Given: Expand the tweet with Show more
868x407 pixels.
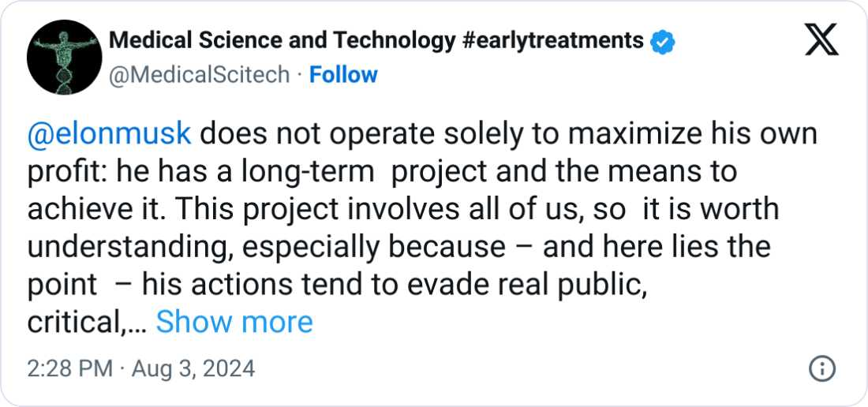Looking at the screenshot, I should tap(234, 322).
